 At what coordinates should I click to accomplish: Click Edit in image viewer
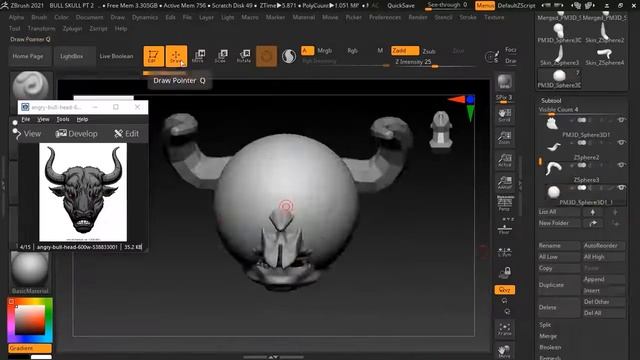[127, 133]
